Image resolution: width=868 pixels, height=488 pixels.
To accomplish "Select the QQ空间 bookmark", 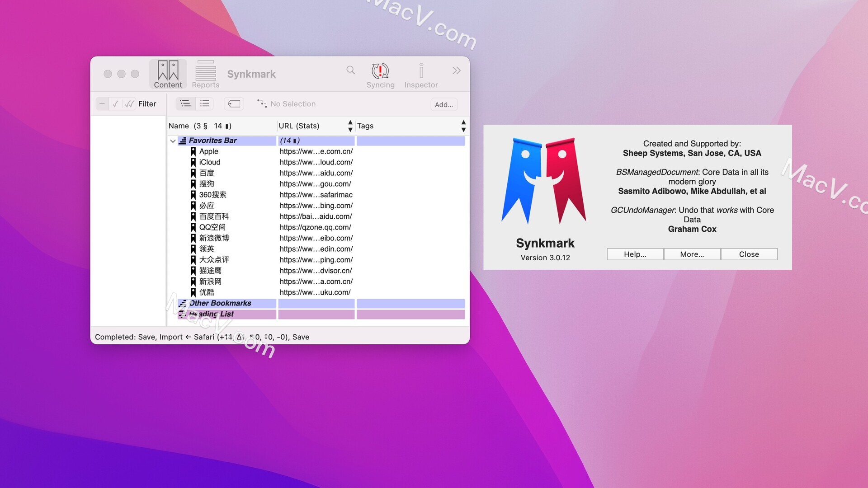I will (x=212, y=227).
